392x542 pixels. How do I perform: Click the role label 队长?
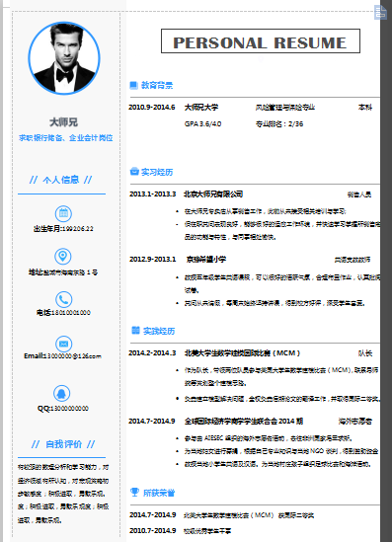click(365, 353)
